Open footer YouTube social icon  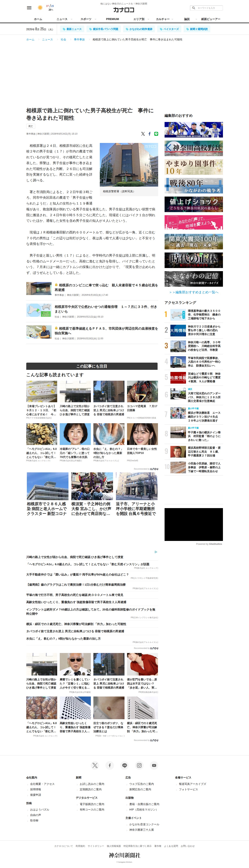pos(154,765)
